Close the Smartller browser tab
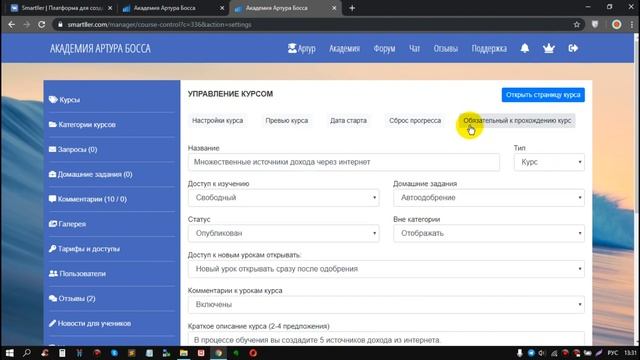 click(x=110, y=8)
